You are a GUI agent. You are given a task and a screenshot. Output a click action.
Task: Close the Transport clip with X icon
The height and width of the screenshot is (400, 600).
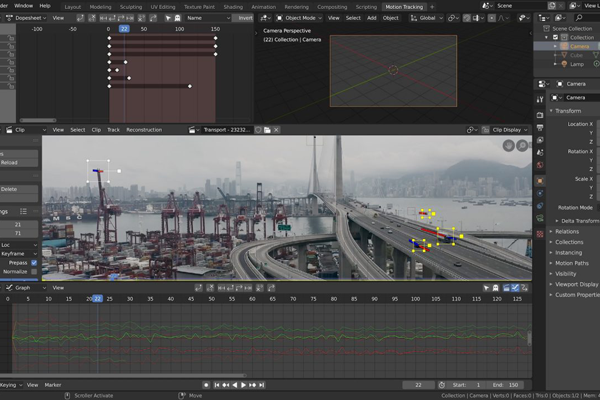pyautogui.click(x=276, y=130)
